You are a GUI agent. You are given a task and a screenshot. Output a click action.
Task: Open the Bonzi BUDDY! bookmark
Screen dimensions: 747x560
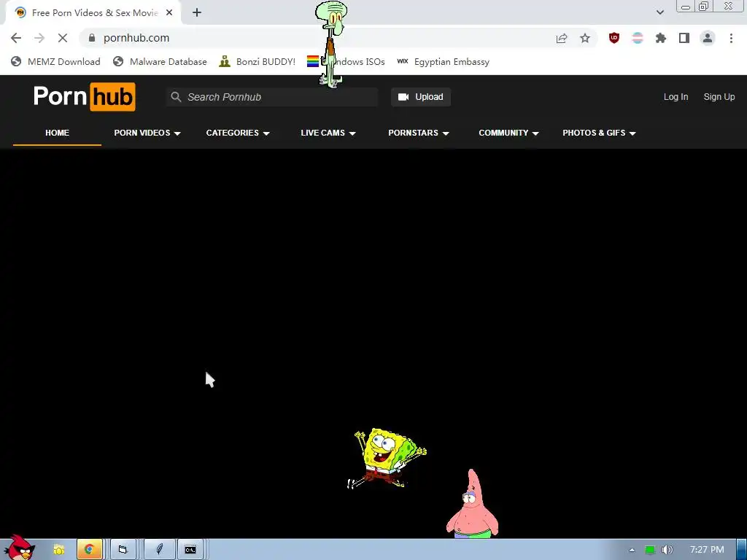[x=258, y=61]
